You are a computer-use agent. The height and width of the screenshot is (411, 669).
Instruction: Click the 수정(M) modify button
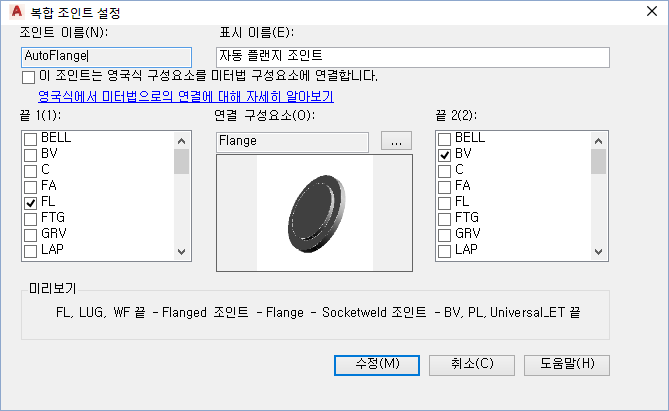click(376, 363)
